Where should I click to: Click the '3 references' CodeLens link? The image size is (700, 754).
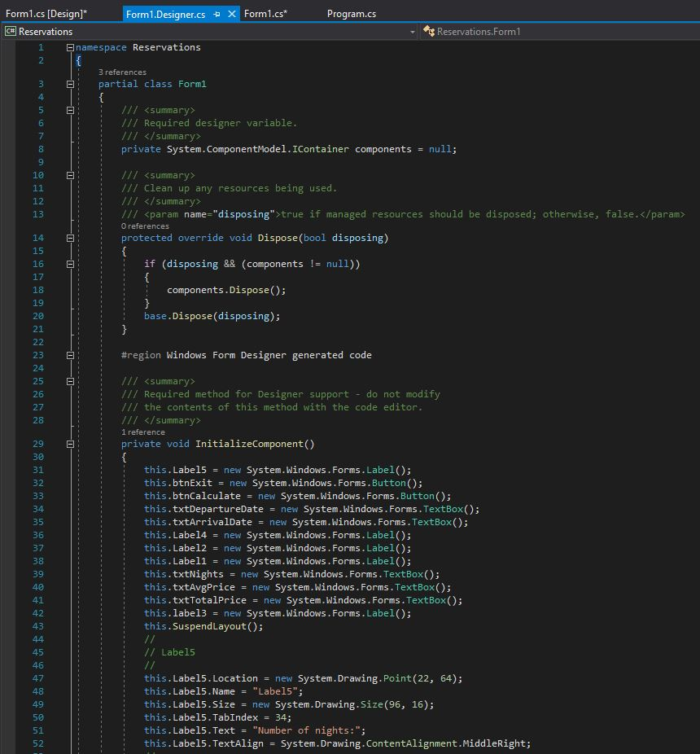pyautogui.click(x=122, y=72)
